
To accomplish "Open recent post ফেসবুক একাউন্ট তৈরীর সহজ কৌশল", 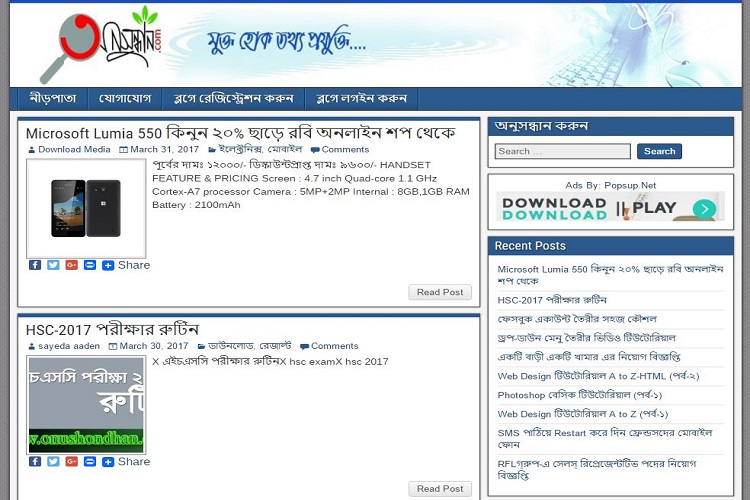I will click(x=577, y=319).
